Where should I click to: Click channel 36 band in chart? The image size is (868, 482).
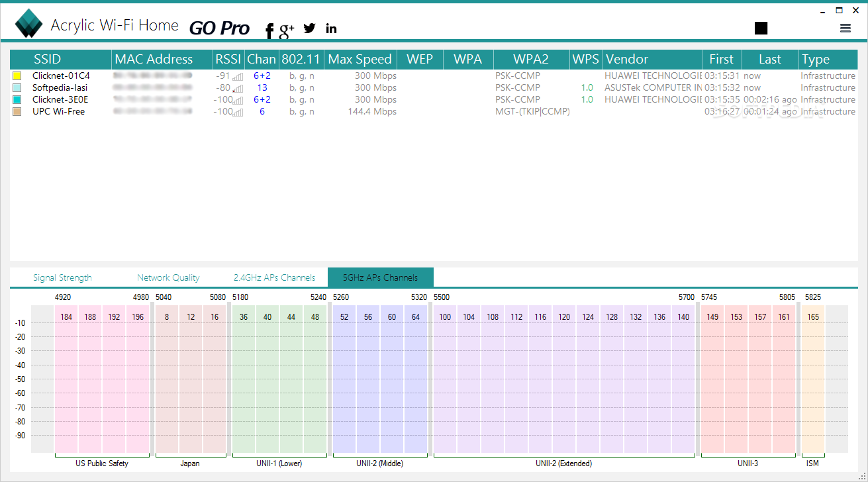point(244,379)
